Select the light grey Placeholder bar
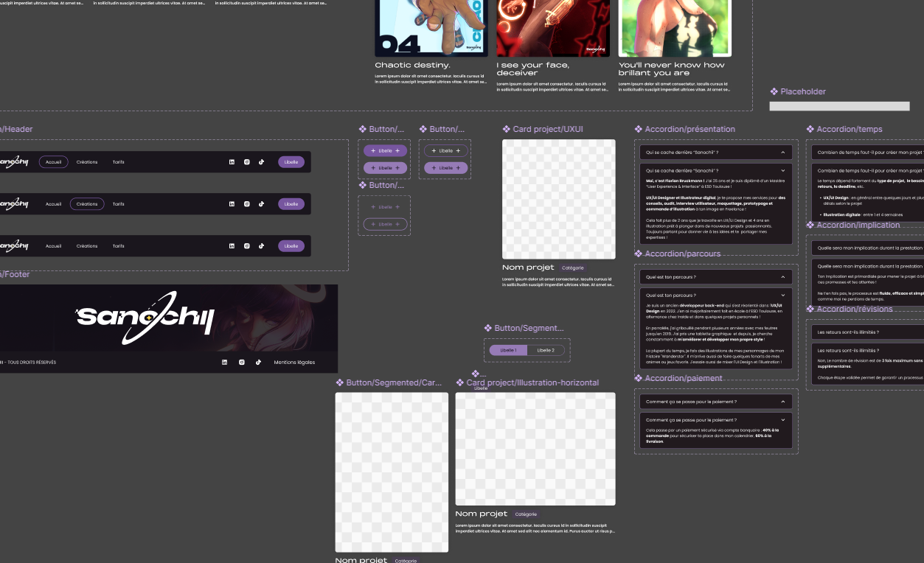Viewport: 924px width, 563px height. click(x=839, y=106)
